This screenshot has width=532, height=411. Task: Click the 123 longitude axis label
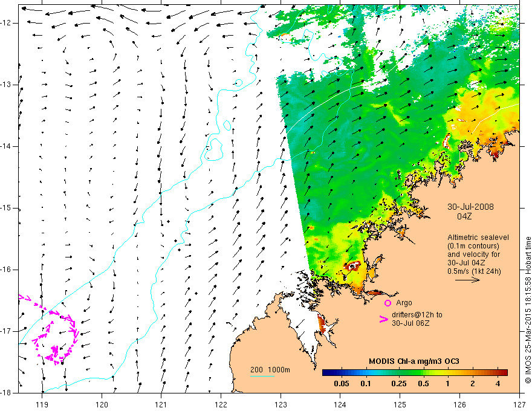[x=281, y=404]
